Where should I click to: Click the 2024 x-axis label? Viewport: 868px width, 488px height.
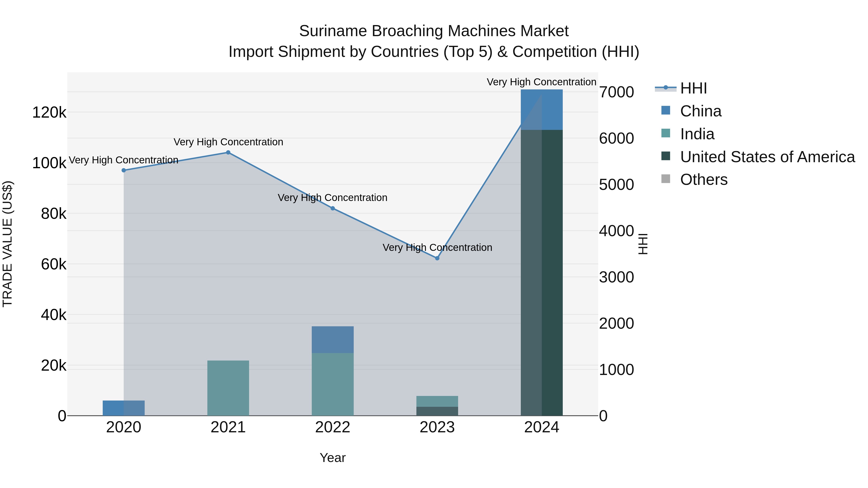[542, 427]
